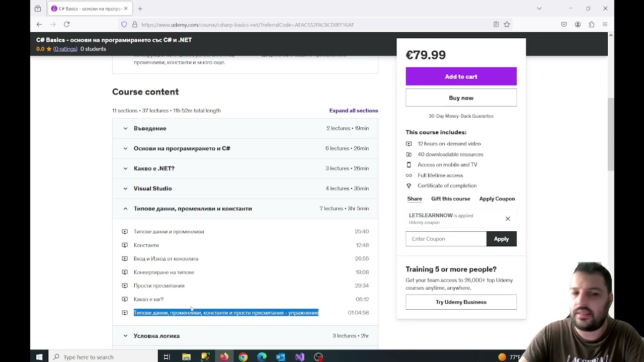
Task: Click the 30-Day Money-Back Guarantee text
Action: (x=461, y=116)
